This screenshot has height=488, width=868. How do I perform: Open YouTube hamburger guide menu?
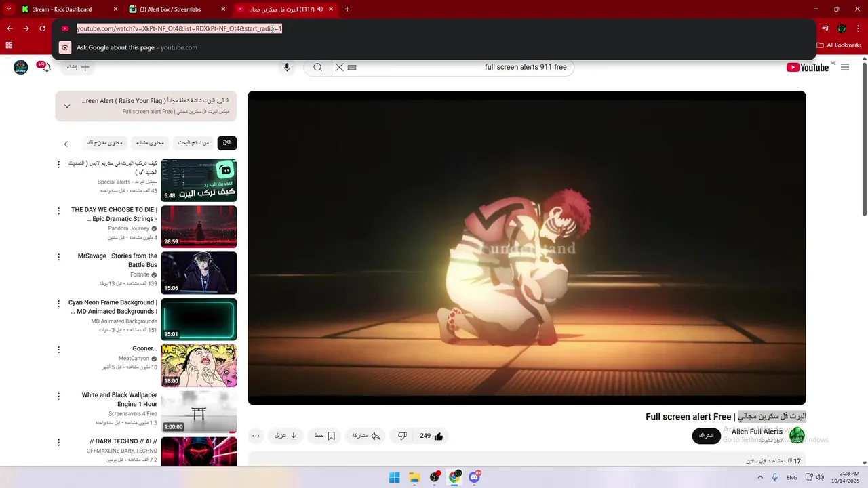click(x=845, y=67)
